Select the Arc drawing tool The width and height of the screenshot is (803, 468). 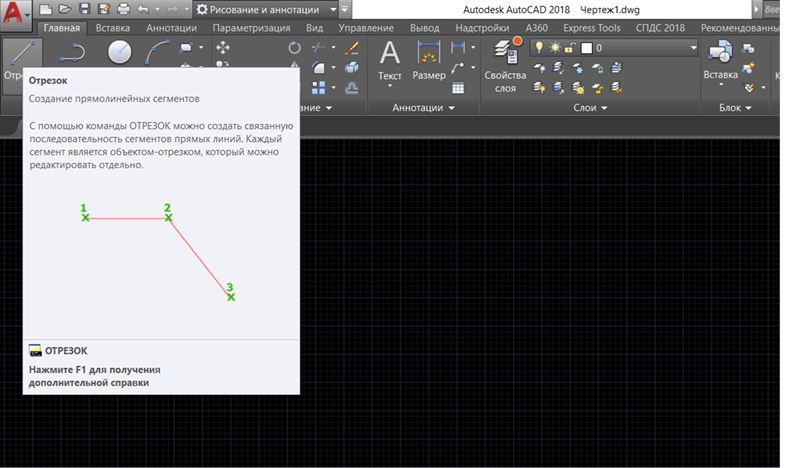click(158, 52)
